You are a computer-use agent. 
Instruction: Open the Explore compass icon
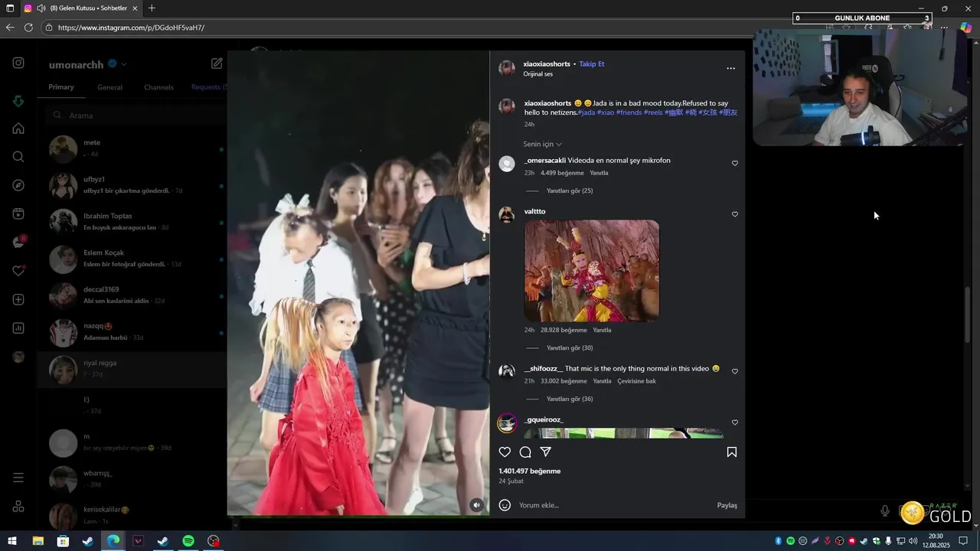(18, 185)
